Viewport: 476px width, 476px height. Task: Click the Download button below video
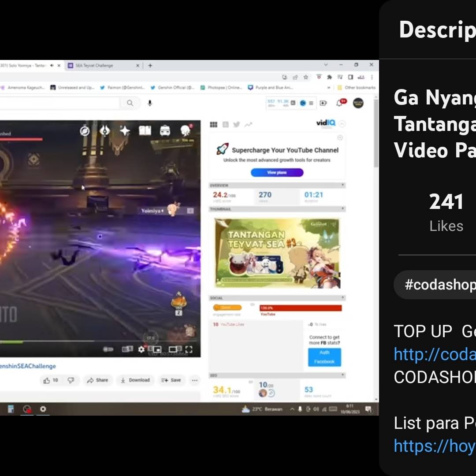135,380
